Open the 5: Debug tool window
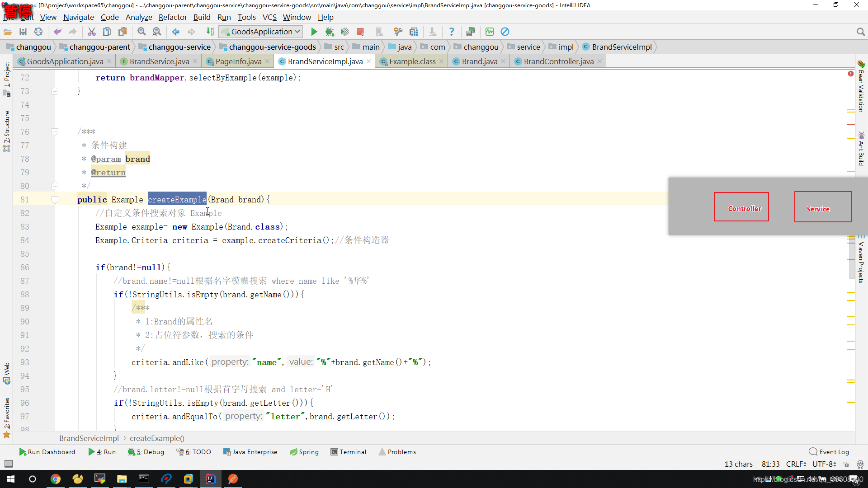The width and height of the screenshot is (868, 488). click(146, 452)
